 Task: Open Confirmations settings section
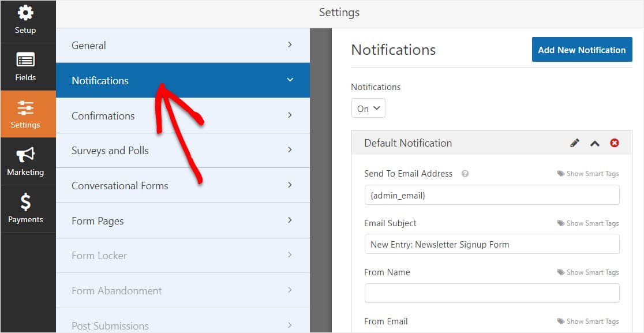click(x=183, y=115)
